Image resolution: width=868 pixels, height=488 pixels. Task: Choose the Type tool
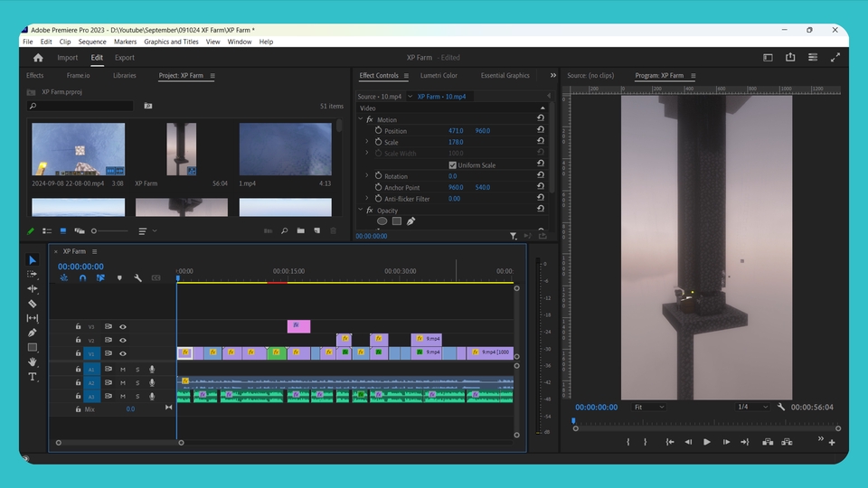coord(33,377)
